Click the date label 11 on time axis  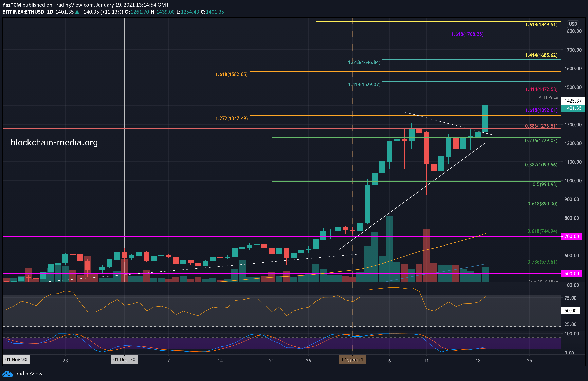pyautogui.click(x=426, y=361)
